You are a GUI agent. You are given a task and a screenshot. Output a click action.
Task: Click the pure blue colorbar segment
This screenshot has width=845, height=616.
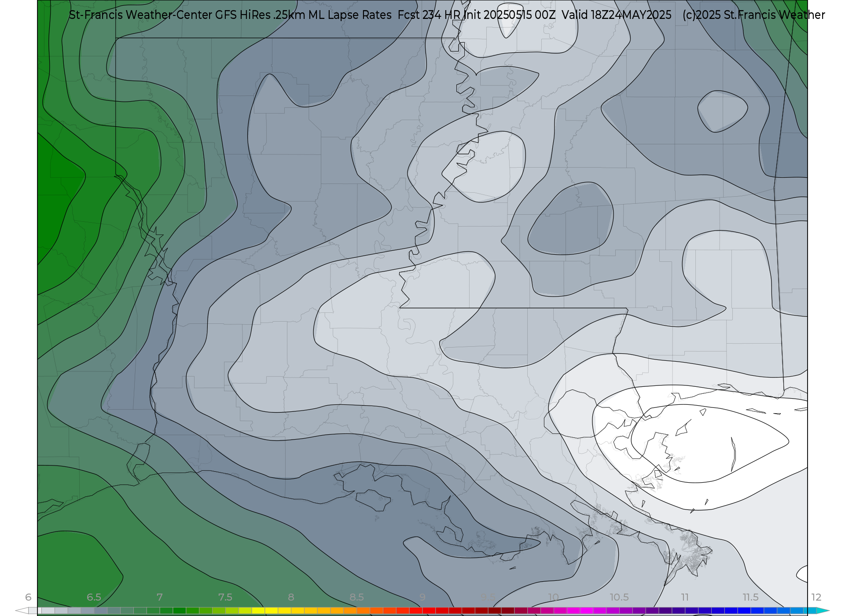[744, 611]
